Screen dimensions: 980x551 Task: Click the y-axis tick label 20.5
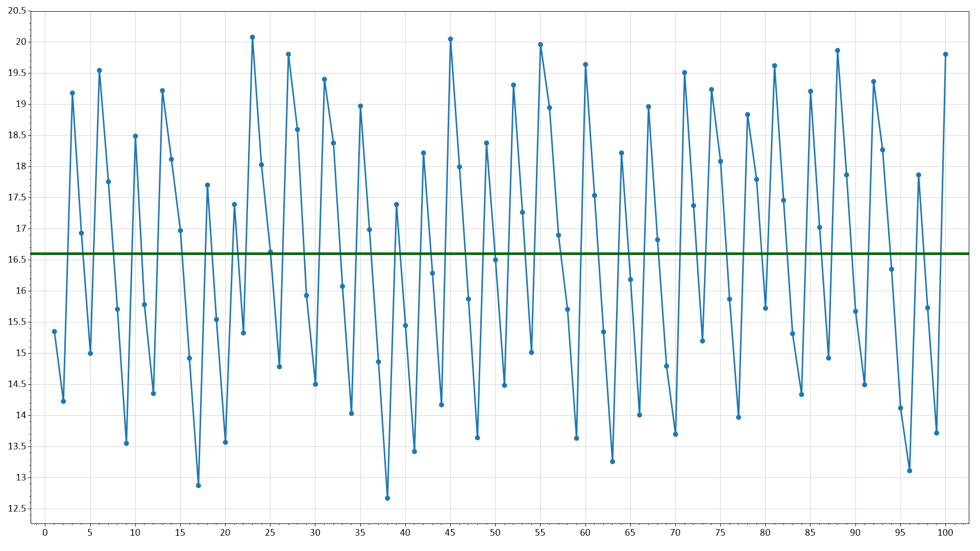point(16,11)
